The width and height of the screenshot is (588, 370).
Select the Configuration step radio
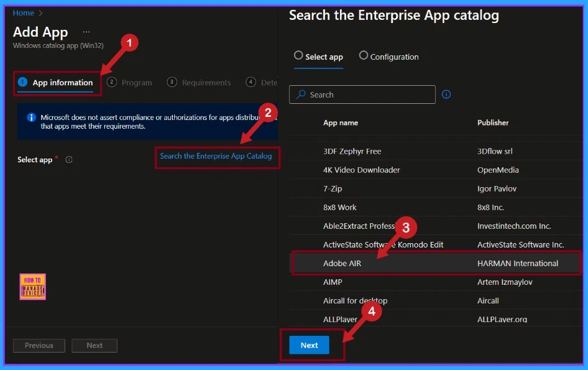[364, 55]
